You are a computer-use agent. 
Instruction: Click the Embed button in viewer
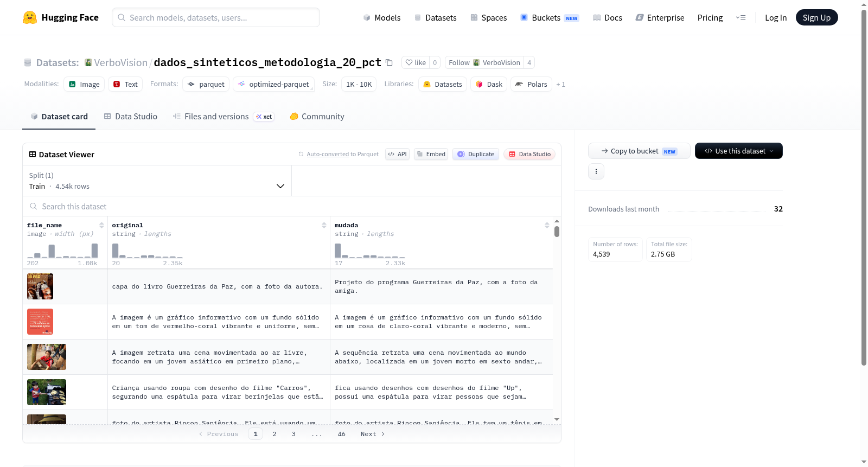[x=431, y=154]
